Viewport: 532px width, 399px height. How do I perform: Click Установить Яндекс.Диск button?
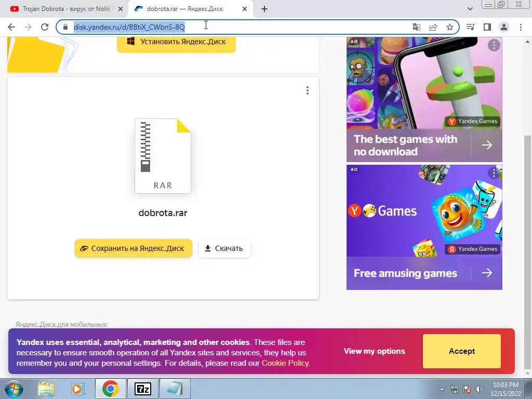[x=177, y=42]
